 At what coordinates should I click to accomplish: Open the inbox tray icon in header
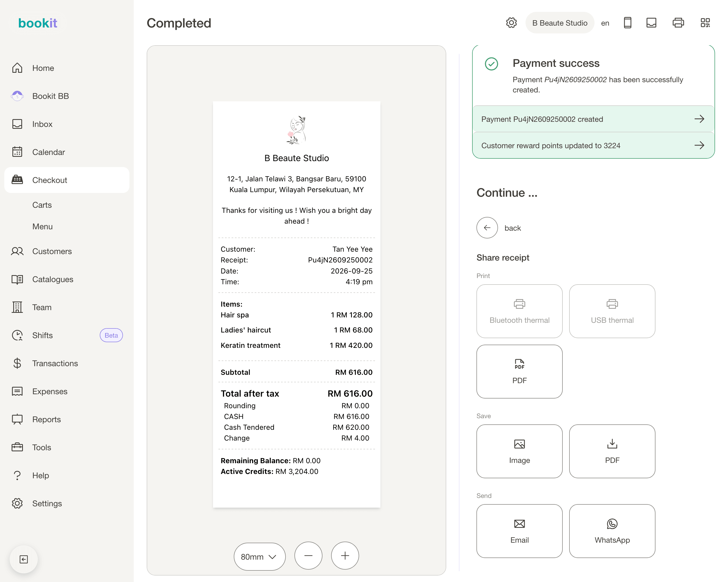(x=651, y=23)
